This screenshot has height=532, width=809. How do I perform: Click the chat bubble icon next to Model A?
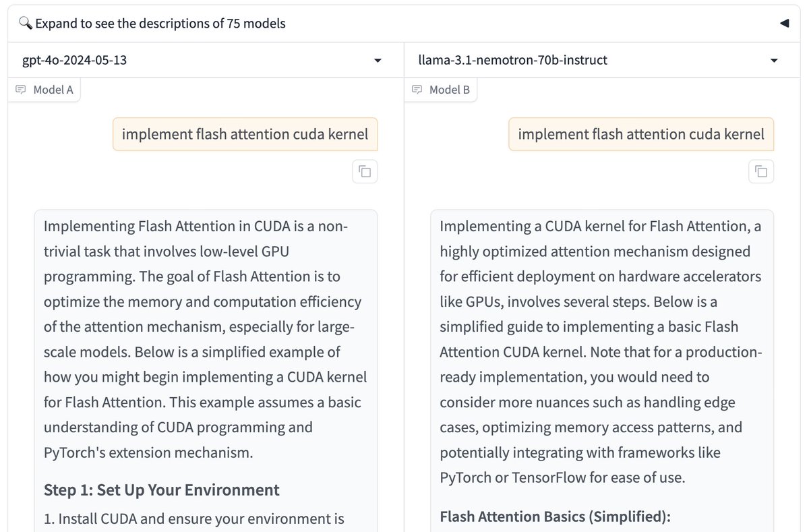[22, 90]
